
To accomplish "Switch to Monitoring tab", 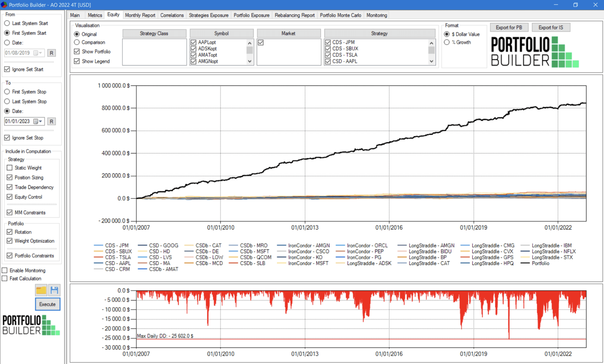I will tap(377, 15).
